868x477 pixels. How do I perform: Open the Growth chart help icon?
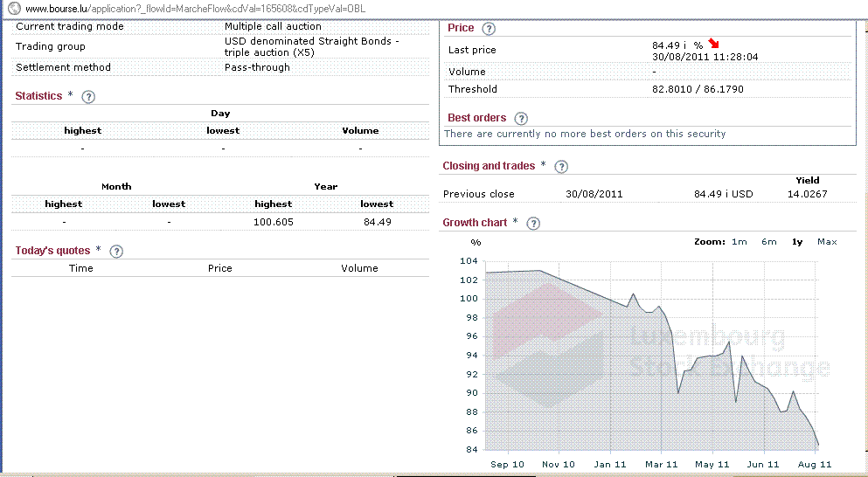point(533,224)
